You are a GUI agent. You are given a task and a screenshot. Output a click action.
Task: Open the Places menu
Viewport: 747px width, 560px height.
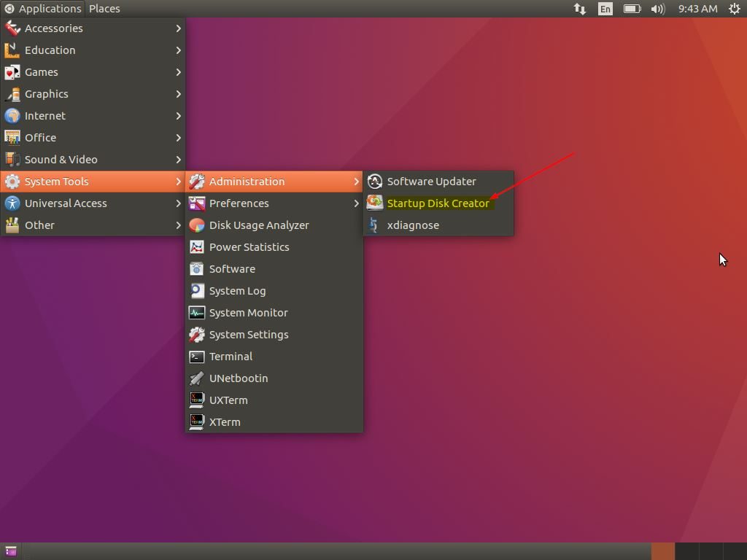(x=104, y=9)
